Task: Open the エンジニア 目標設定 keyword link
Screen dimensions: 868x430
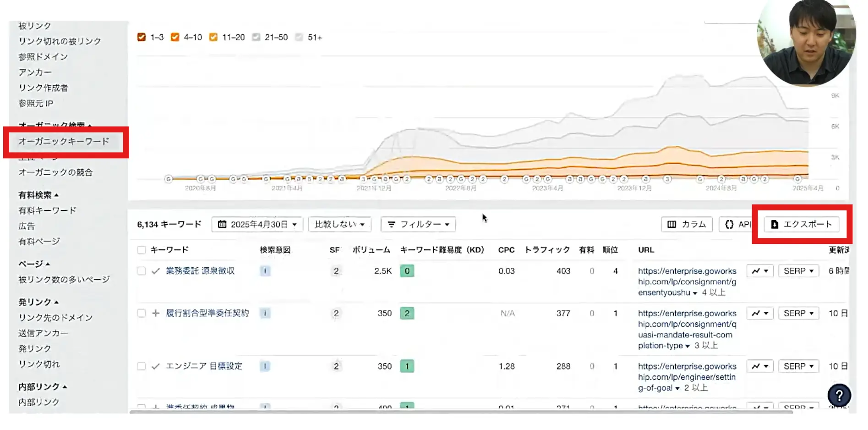Action: coord(204,366)
